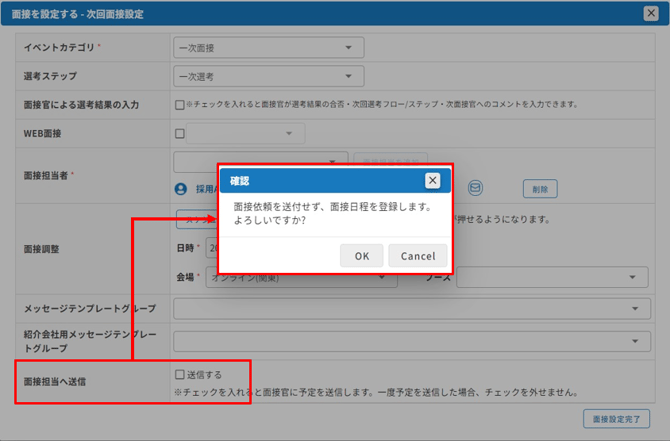The width and height of the screenshot is (670, 441).
Task: Open the 面接担当者 selection dropdown
Action: 261,161
